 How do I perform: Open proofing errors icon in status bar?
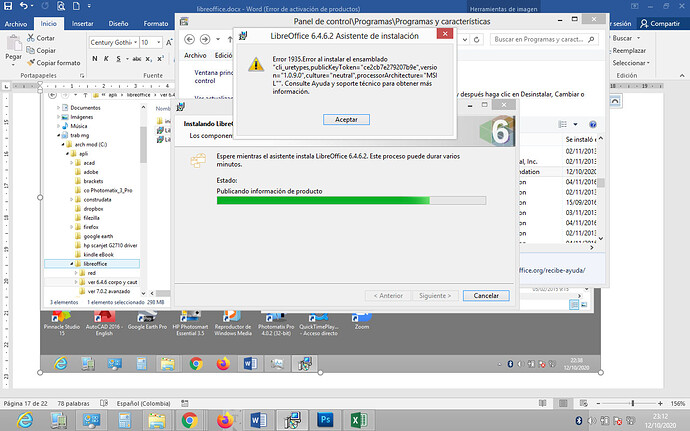pos(104,403)
